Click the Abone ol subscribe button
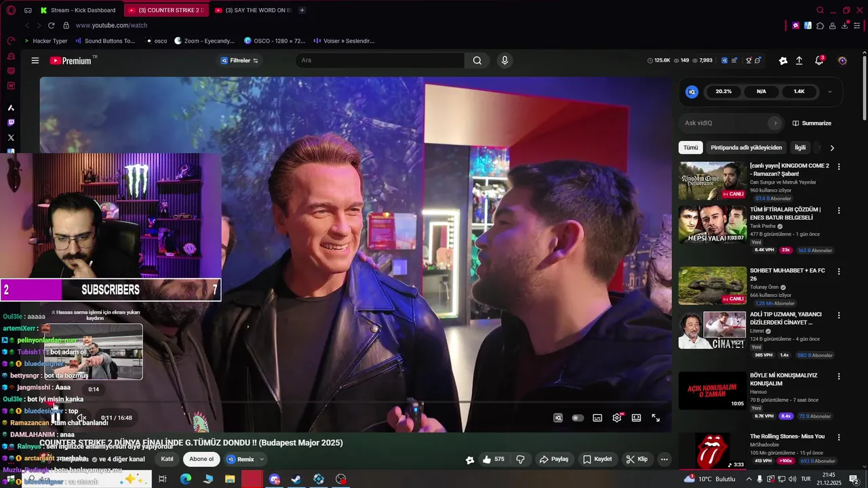This screenshot has width=868, height=488. [x=201, y=459]
